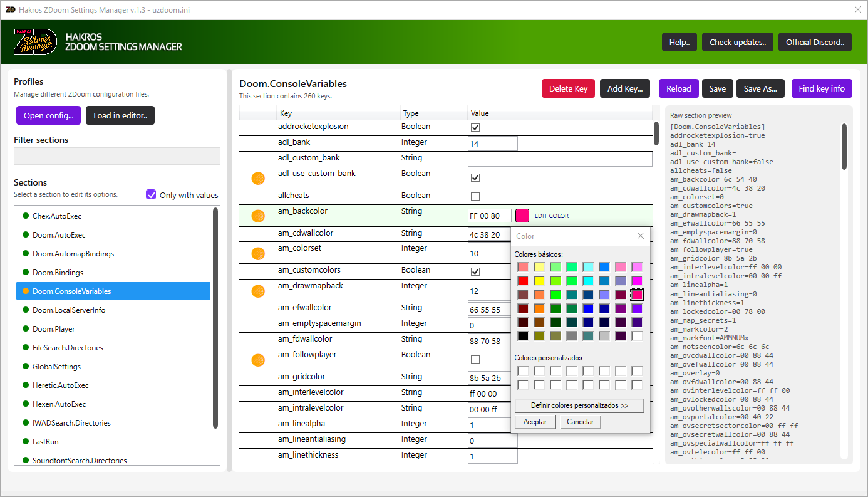Pick the bright yellow basic color swatch
The image size is (868, 497).
539,281
